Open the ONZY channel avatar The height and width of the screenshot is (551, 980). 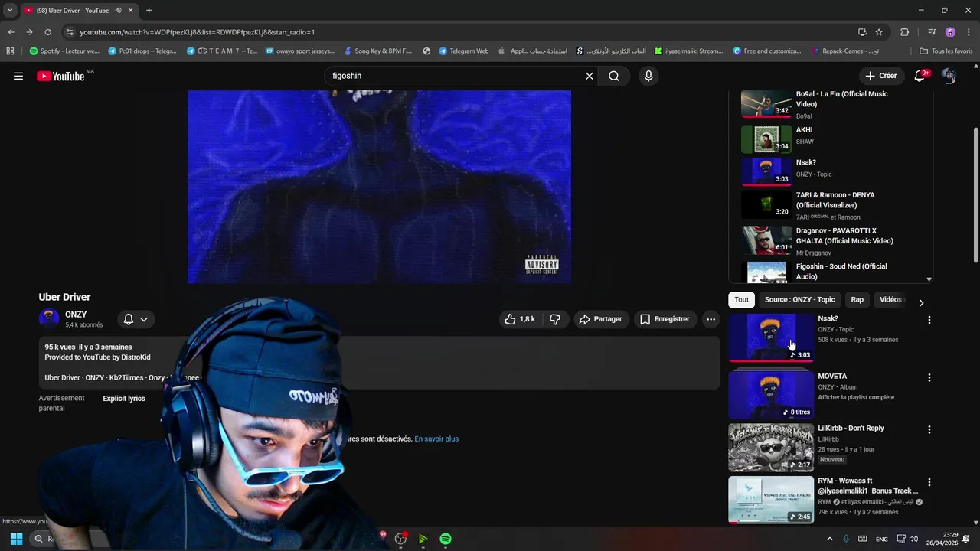click(x=49, y=318)
